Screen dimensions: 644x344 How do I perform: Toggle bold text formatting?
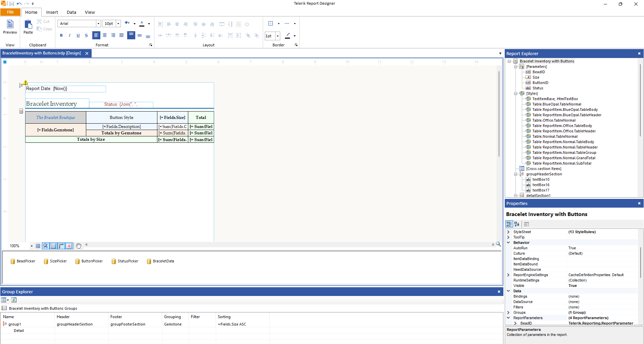[61, 35]
